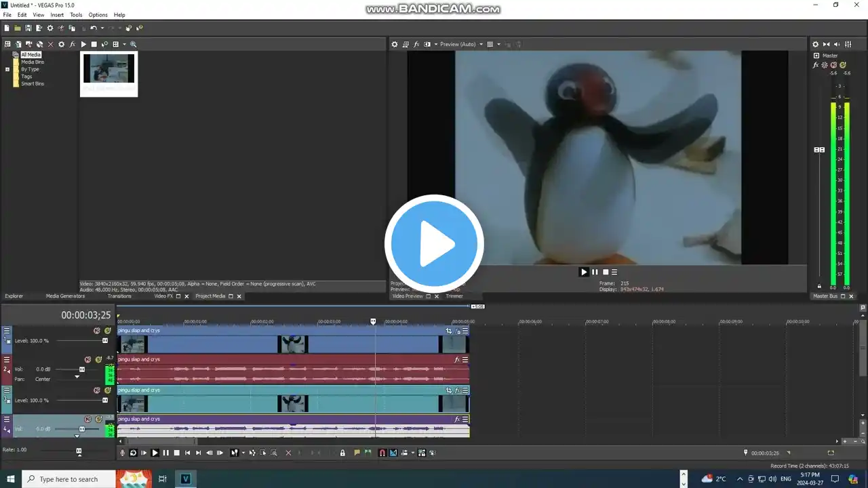Save the project with the floppy disk icon

point(28,28)
